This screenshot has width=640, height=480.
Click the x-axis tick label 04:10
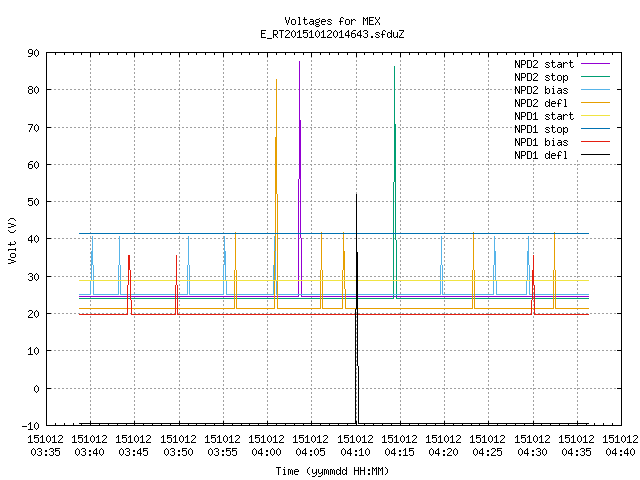356,452
